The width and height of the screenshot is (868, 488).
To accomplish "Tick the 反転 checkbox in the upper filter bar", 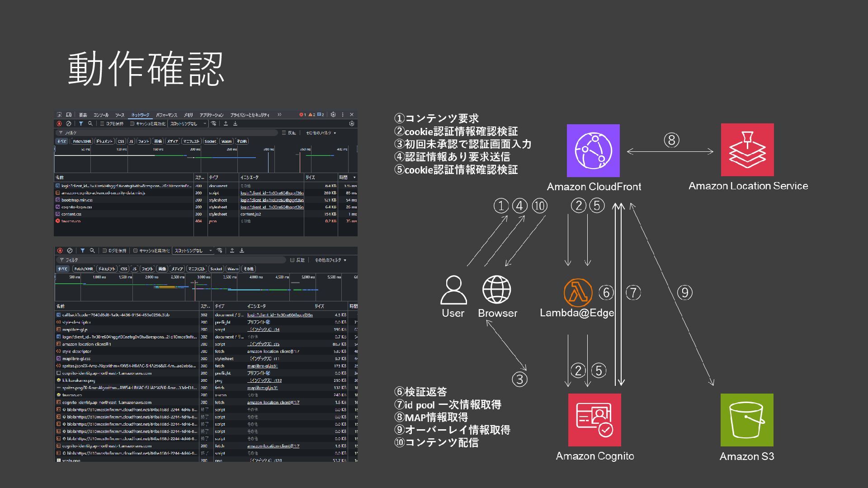I will 284,133.
